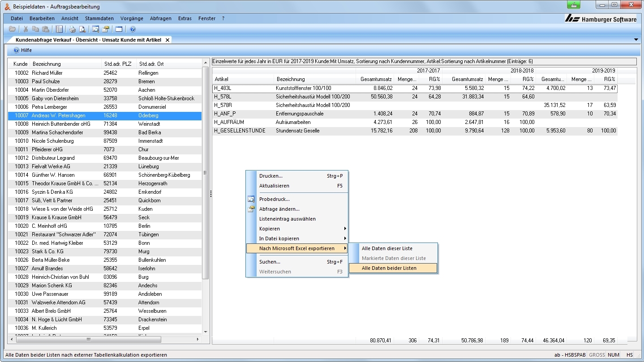Click the customer list horizontal scrollbar

tap(88, 340)
